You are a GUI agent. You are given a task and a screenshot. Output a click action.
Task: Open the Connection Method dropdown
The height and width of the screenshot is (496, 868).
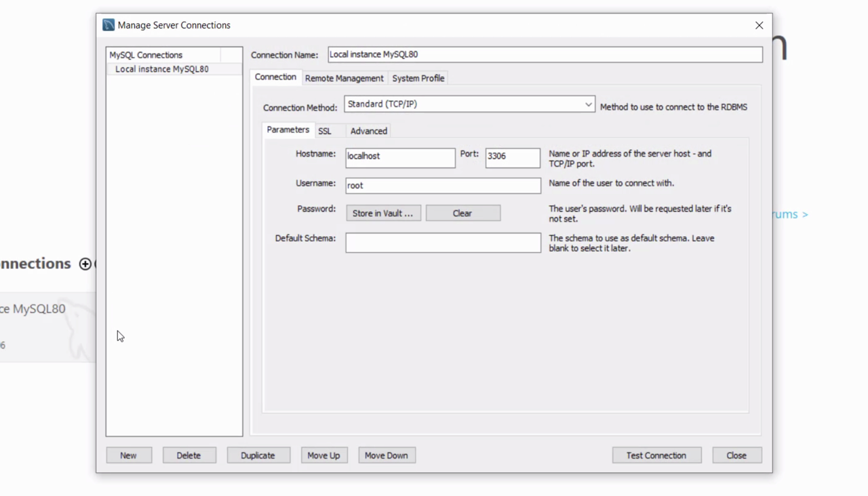469,104
